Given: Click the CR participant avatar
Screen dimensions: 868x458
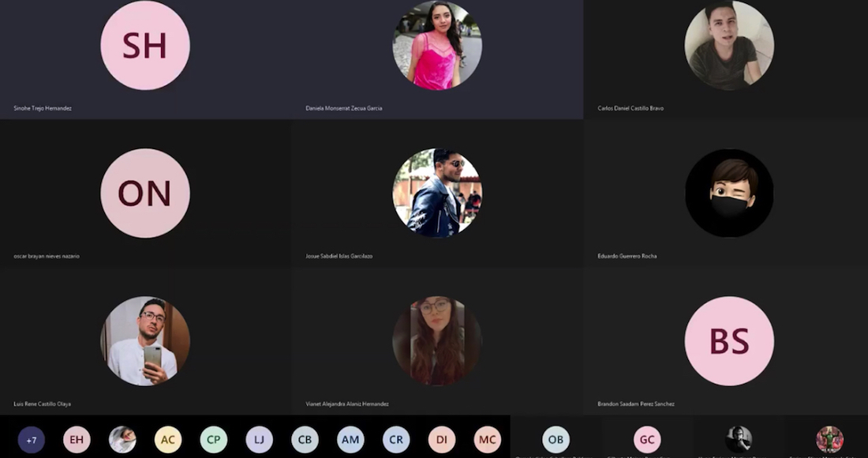Looking at the screenshot, I should click(396, 440).
